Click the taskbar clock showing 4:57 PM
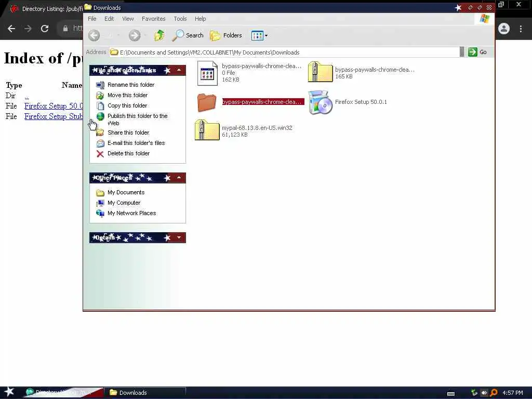Viewport: 532px width, 399px height. coord(513,393)
